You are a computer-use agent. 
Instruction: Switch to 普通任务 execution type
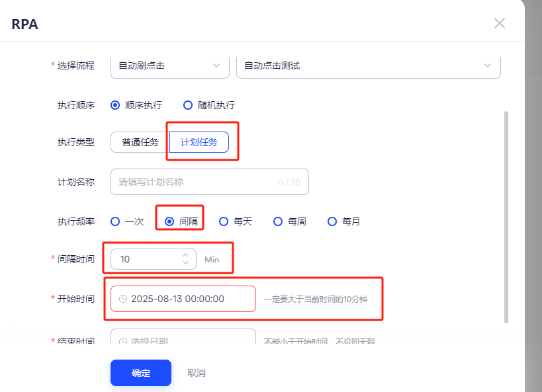click(x=140, y=142)
